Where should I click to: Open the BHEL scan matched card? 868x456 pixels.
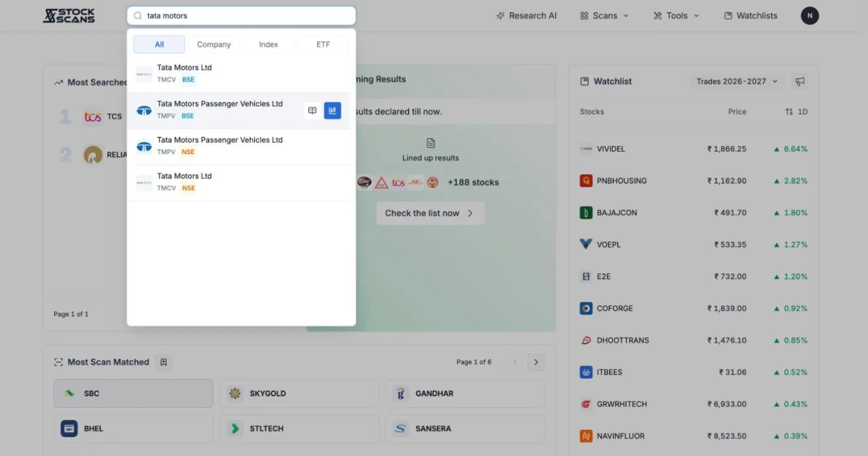[x=133, y=429]
